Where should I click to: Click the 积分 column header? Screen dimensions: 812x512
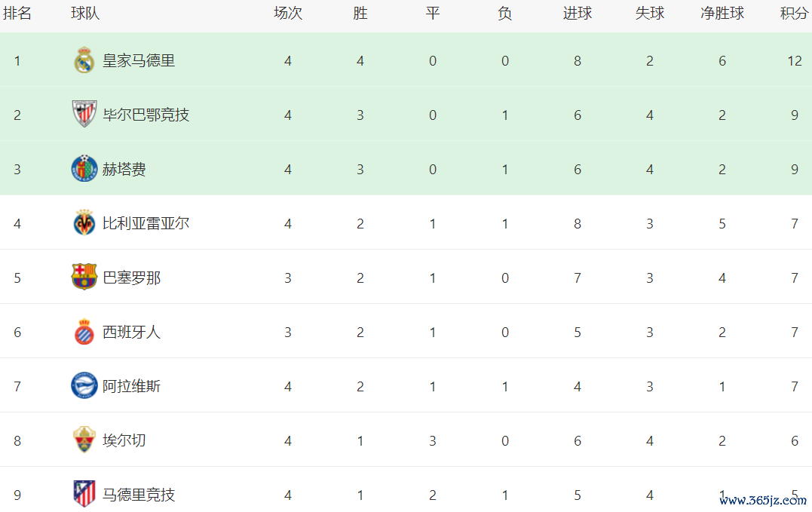coord(794,14)
